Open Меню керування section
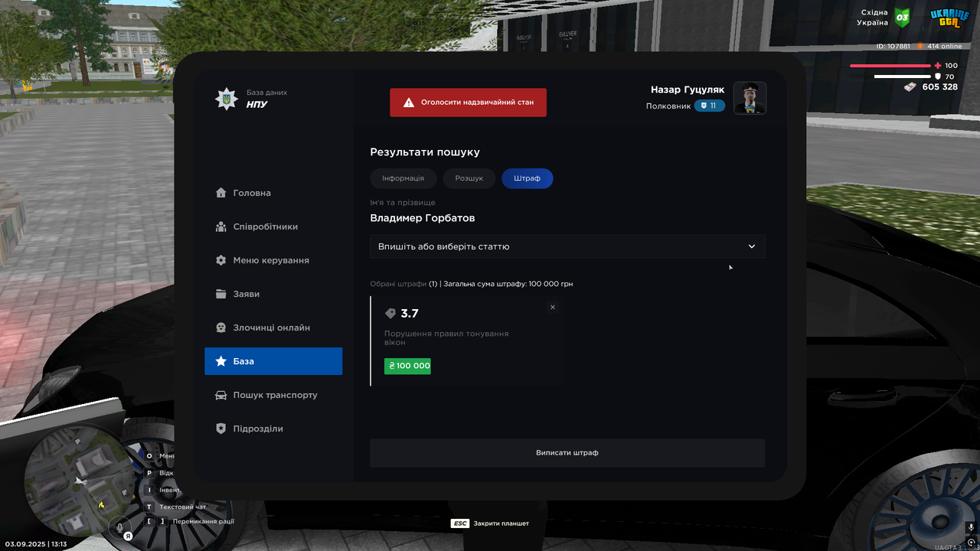This screenshot has width=980, height=551. pos(273,260)
